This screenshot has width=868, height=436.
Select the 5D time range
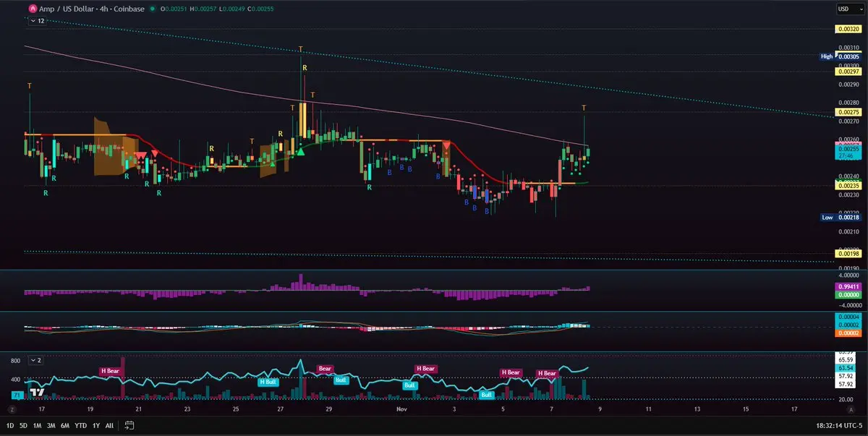pyautogui.click(x=25, y=425)
